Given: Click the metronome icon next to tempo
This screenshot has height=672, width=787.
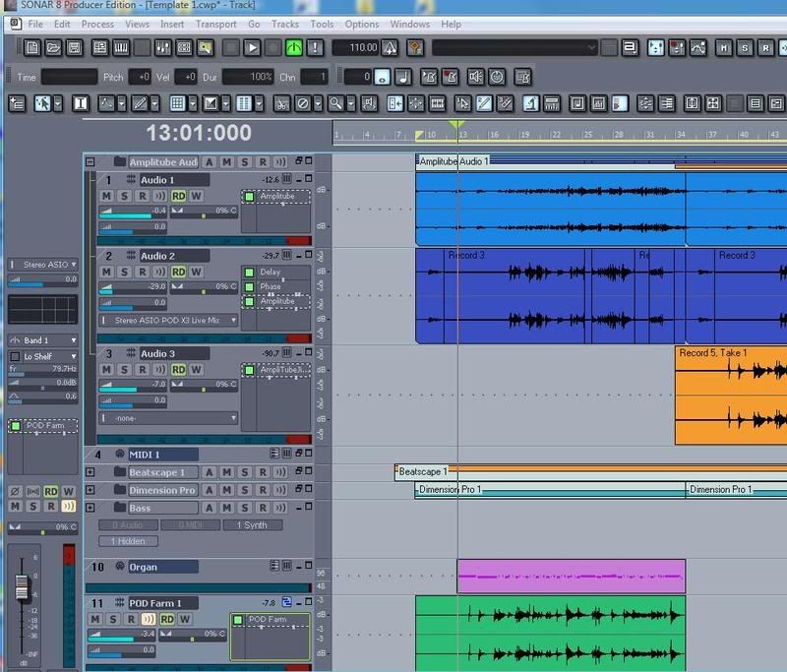Looking at the screenshot, I should [390, 47].
